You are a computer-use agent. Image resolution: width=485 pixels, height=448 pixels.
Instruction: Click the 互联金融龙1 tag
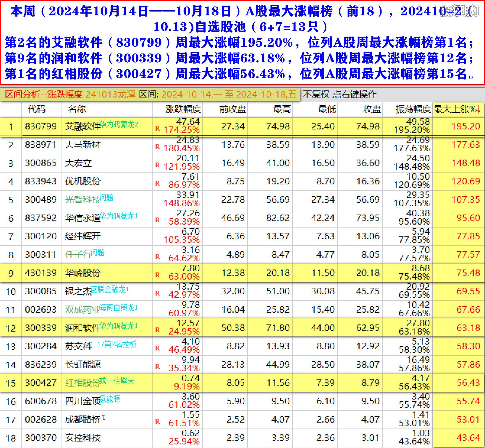click(x=110, y=289)
